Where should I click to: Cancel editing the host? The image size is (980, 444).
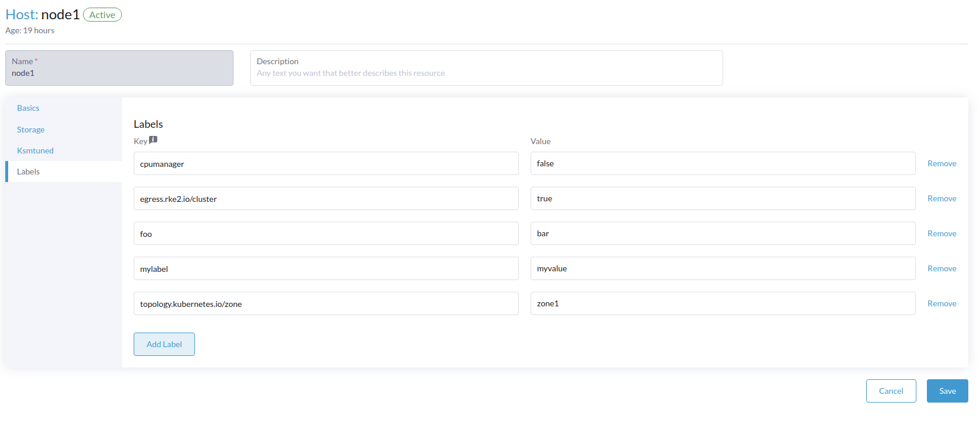tap(891, 391)
